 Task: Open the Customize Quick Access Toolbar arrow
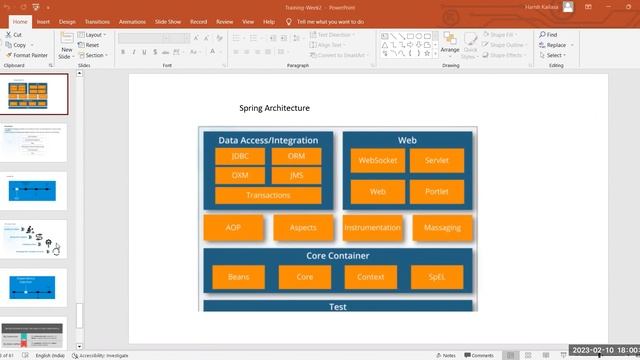[x=48, y=8]
